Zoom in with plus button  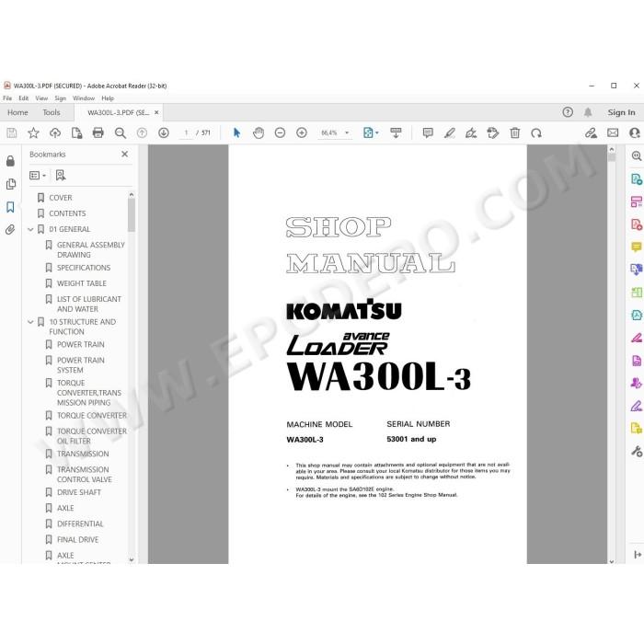[x=302, y=132]
